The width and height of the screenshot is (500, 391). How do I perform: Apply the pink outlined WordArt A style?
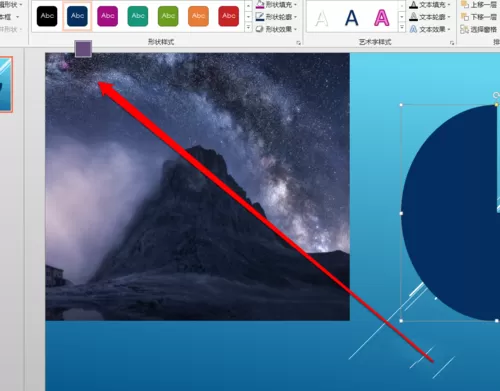coord(381,18)
